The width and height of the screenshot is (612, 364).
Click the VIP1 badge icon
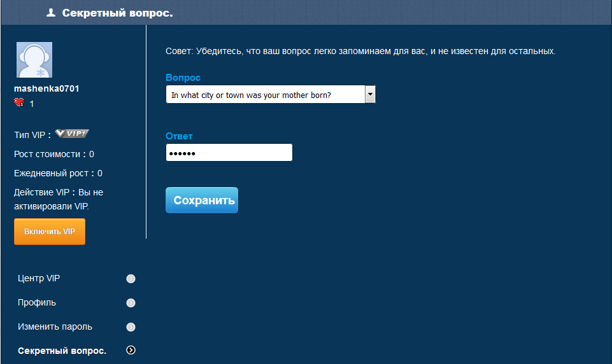coord(72,134)
